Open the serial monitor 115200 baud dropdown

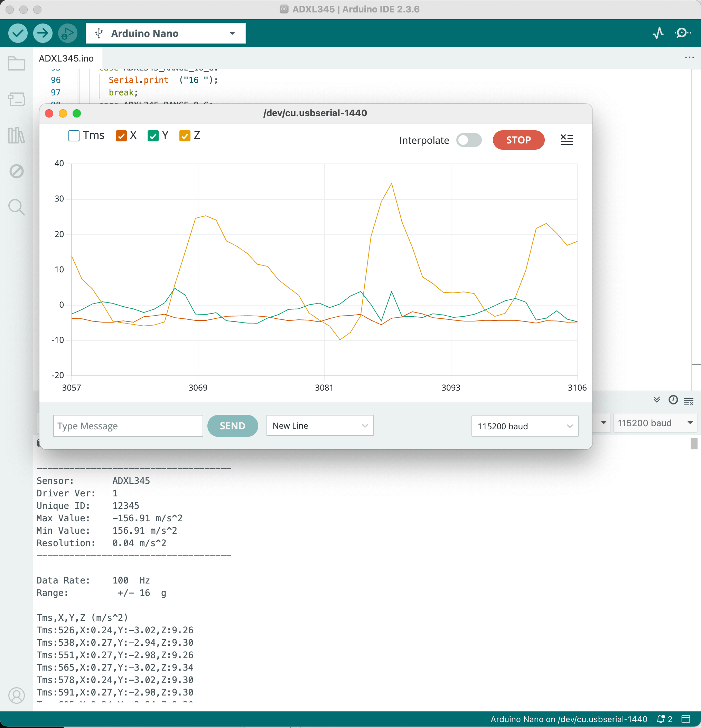pyautogui.click(x=655, y=423)
